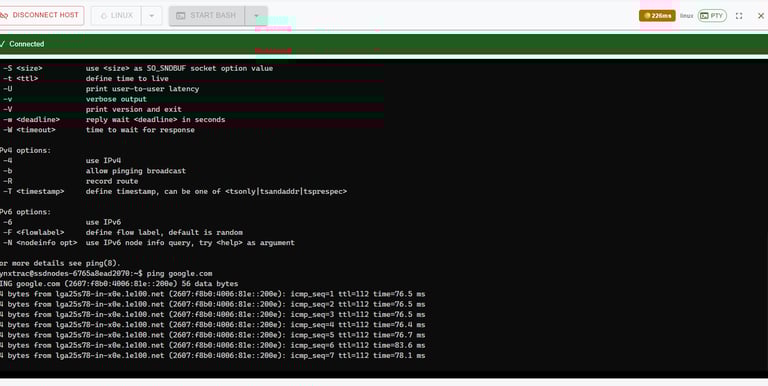This screenshot has height=386, width=768.
Task: Click the 'linux' label near PTY
Action: click(686, 16)
